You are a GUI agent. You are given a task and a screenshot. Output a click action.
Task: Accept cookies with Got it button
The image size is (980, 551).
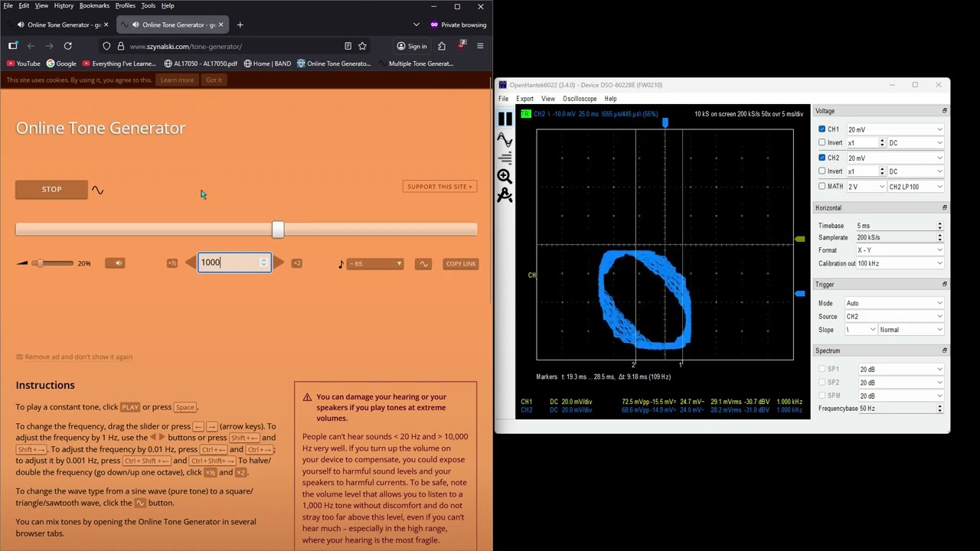214,80
